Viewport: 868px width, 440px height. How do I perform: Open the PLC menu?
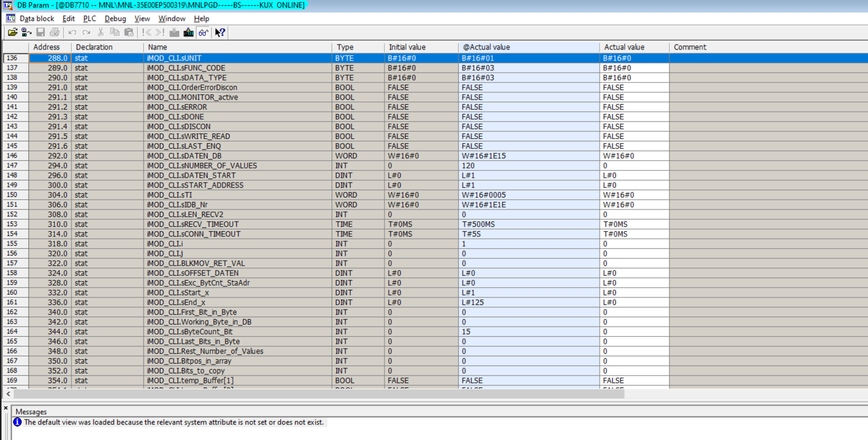point(90,18)
